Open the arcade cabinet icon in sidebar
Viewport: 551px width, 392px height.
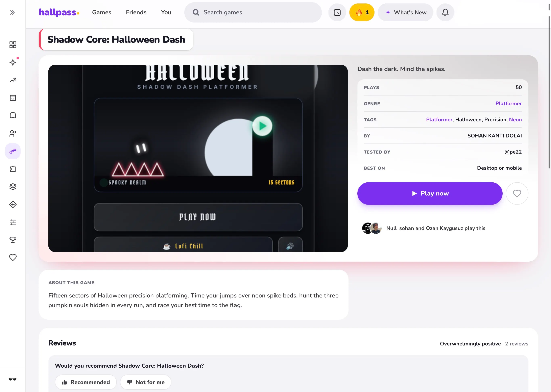point(13,98)
